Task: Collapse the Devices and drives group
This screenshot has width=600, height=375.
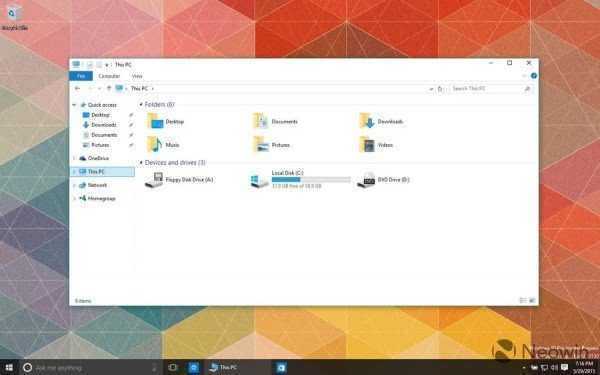Action: 141,163
